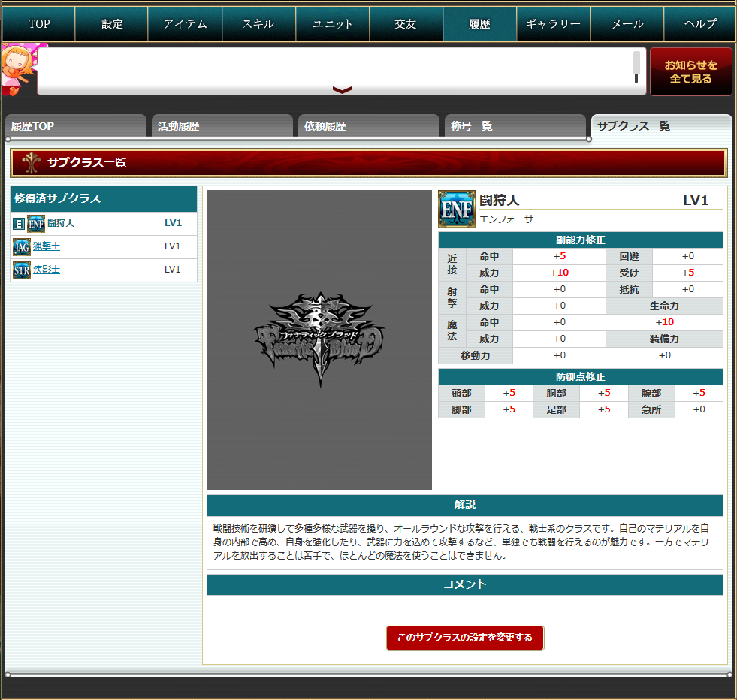Click the E equipped badge on the 闘狩人 row
Screen dimensions: 737x700
coord(18,224)
